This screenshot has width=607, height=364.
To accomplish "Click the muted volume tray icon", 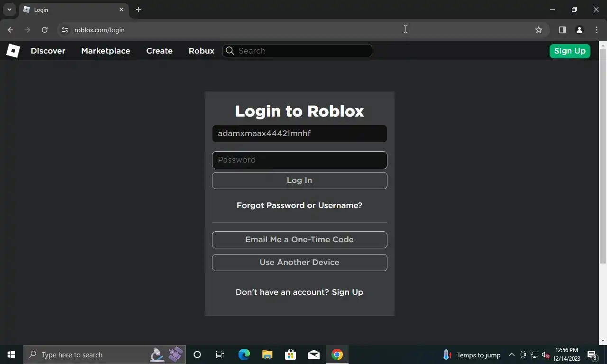I will point(545,355).
